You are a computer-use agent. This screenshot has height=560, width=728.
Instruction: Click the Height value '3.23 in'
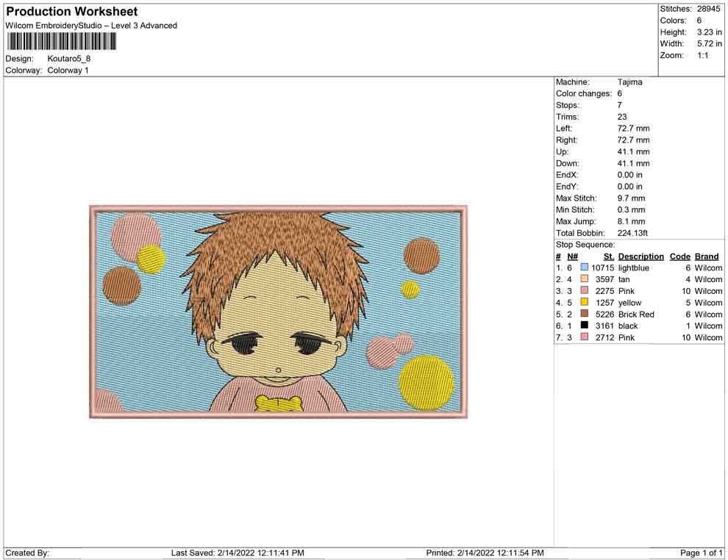click(x=709, y=32)
